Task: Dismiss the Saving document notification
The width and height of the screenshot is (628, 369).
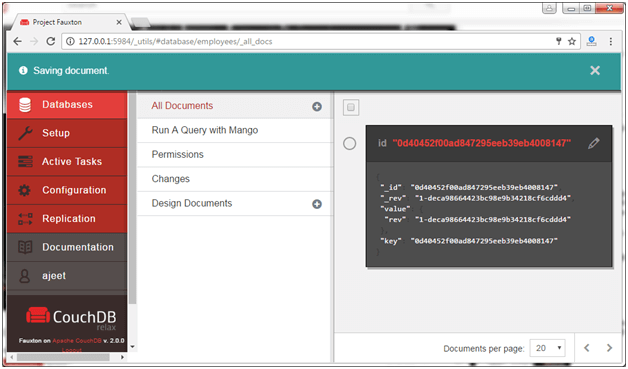Action: point(595,71)
